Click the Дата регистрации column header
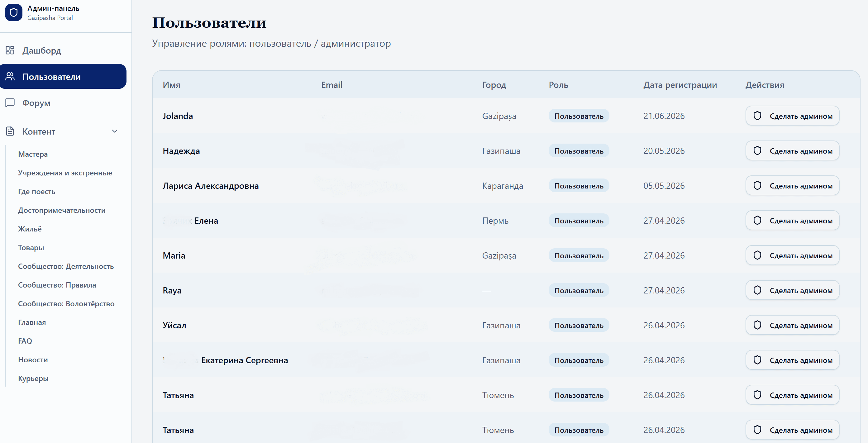The width and height of the screenshot is (868, 443). [x=680, y=85]
